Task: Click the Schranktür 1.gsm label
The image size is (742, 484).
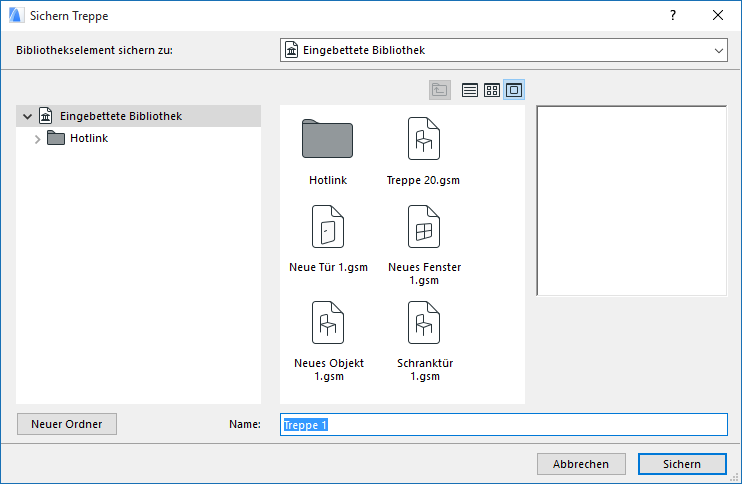Action: (425, 370)
